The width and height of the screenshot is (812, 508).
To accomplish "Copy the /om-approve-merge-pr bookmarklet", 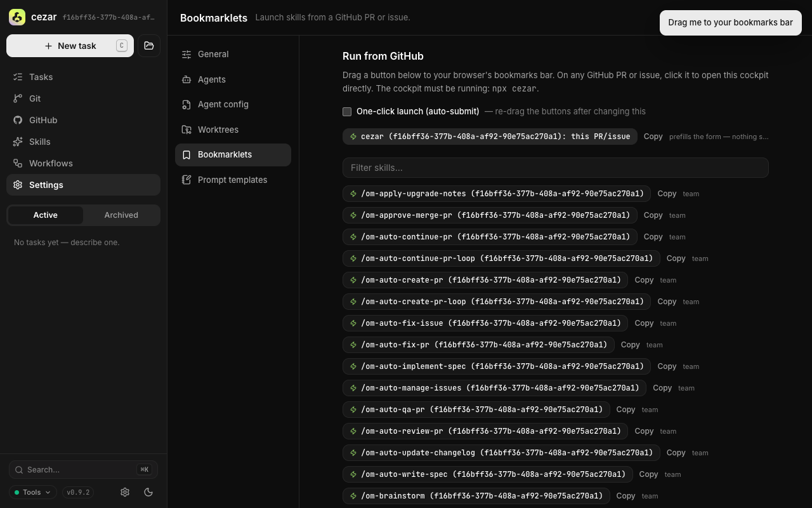I will [x=653, y=215].
